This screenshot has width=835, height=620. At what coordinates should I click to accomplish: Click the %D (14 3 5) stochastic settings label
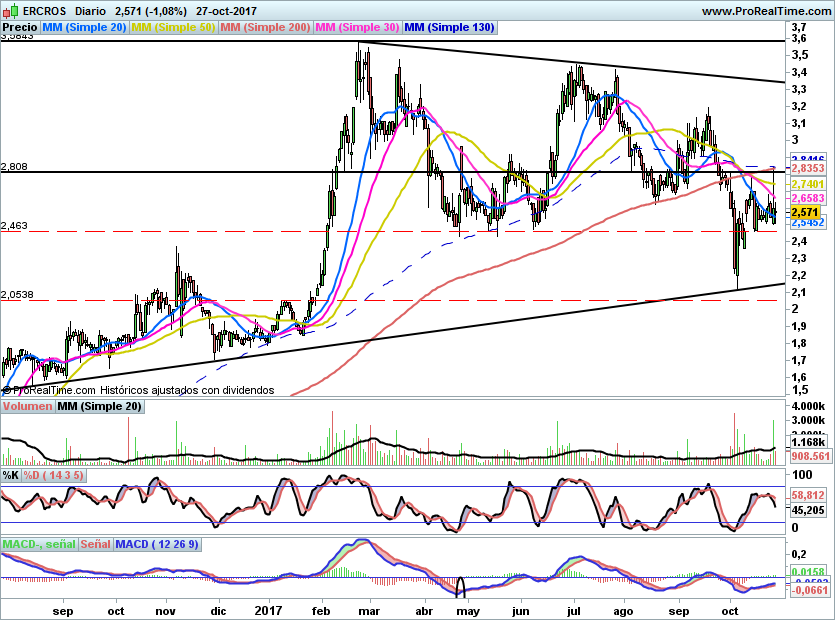[x=54, y=475]
